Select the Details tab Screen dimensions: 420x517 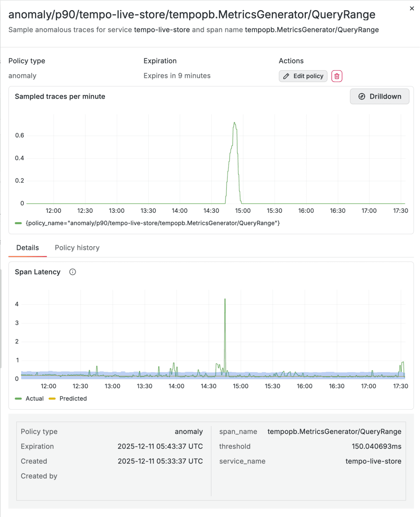tap(27, 248)
